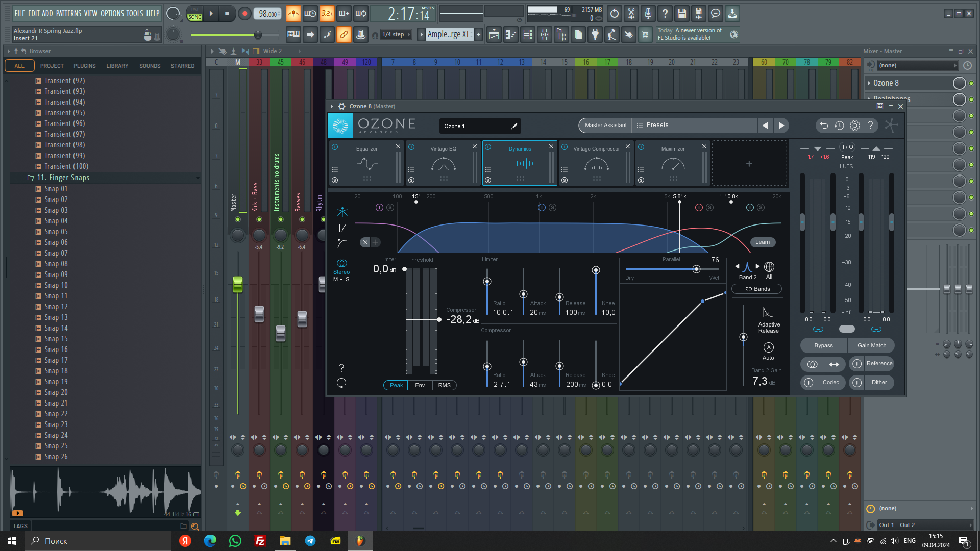Click the Learn button in crossover view

pyautogui.click(x=763, y=242)
